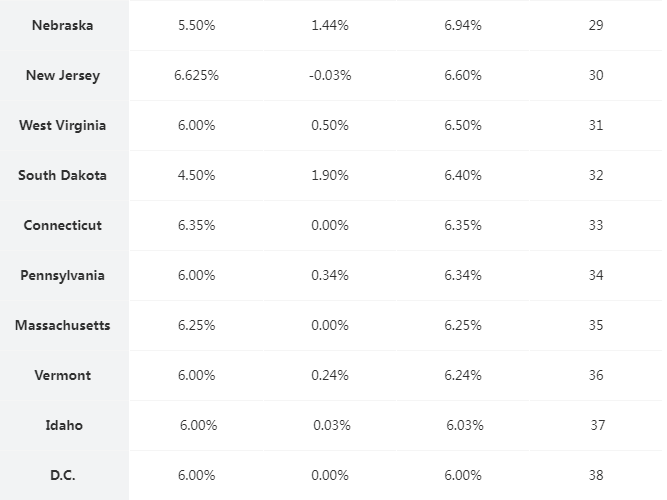The image size is (667, 500).
Task: Select the Idaho row header
Action: [x=64, y=426]
